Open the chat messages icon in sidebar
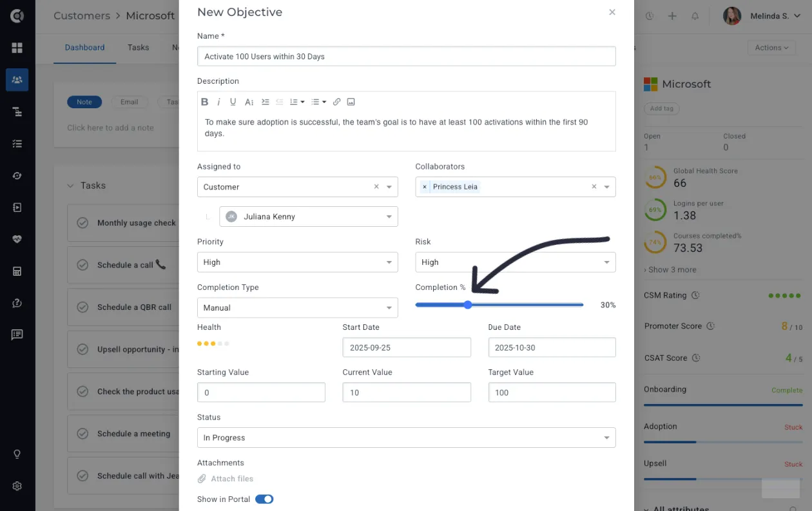 point(17,334)
